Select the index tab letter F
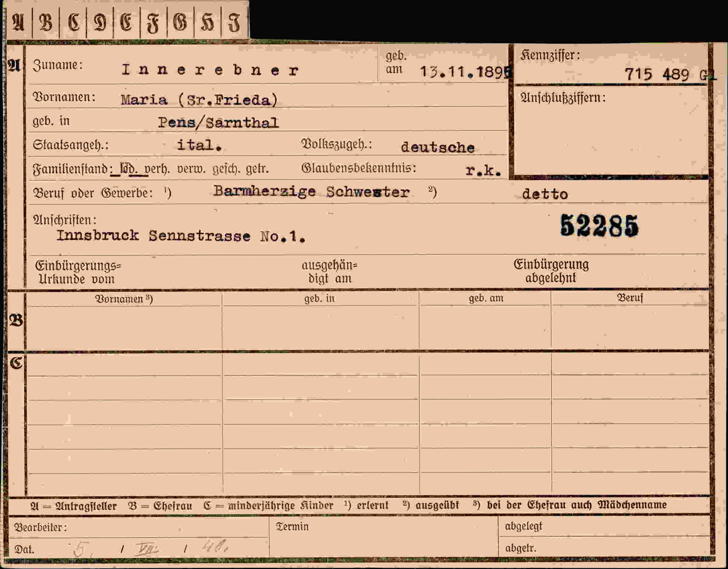Image resolution: width=728 pixels, height=569 pixels. click(x=153, y=24)
